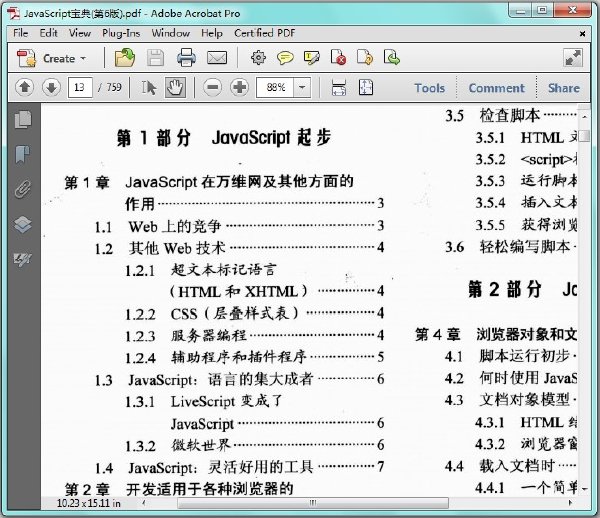Viewport: 600px width, 518px height.
Task: Open the View menu
Action: (x=80, y=33)
